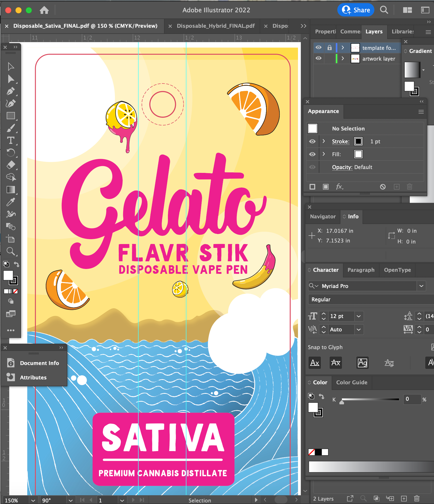Toggle Opacity visibility in Appearance
Screen dimensions: 434x504
click(312, 167)
